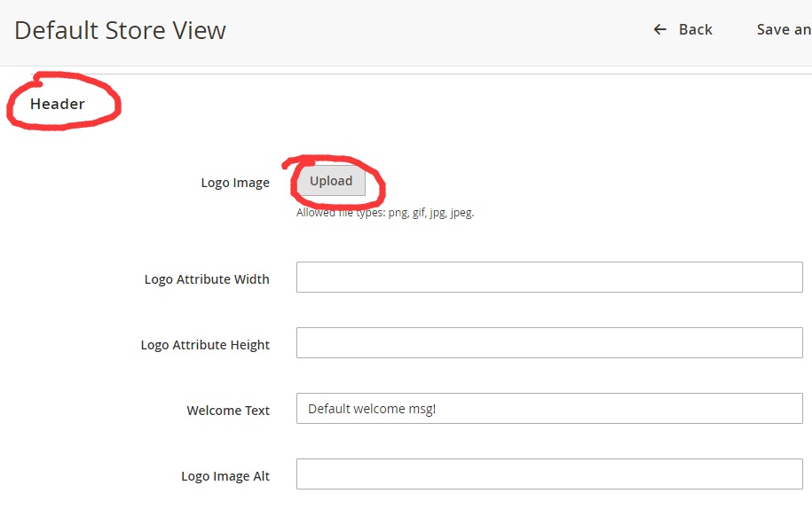This screenshot has height=517, width=812.
Task: Click the horizontal divider below the page header
Action: pyautogui.click(x=406, y=74)
